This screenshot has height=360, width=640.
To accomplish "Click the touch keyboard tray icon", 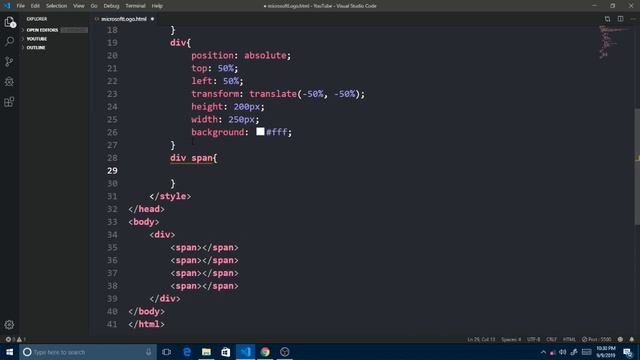I will (x=587, y=352).
